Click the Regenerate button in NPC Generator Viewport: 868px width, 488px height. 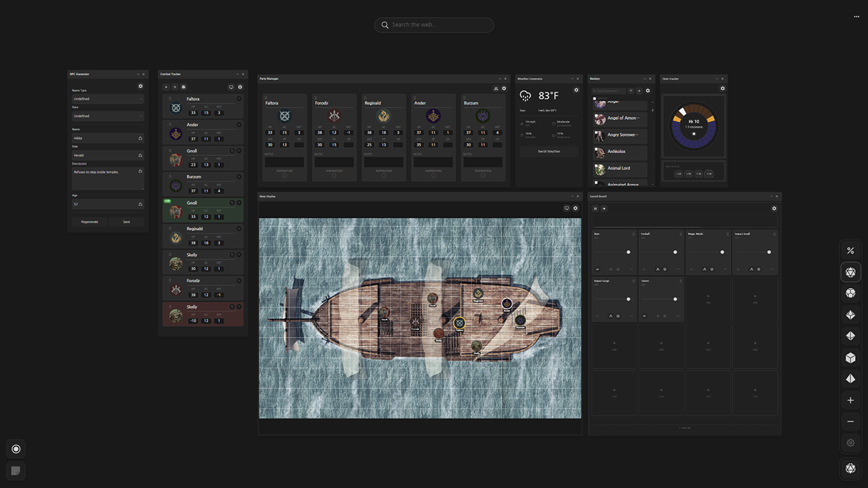coord(90,222)
